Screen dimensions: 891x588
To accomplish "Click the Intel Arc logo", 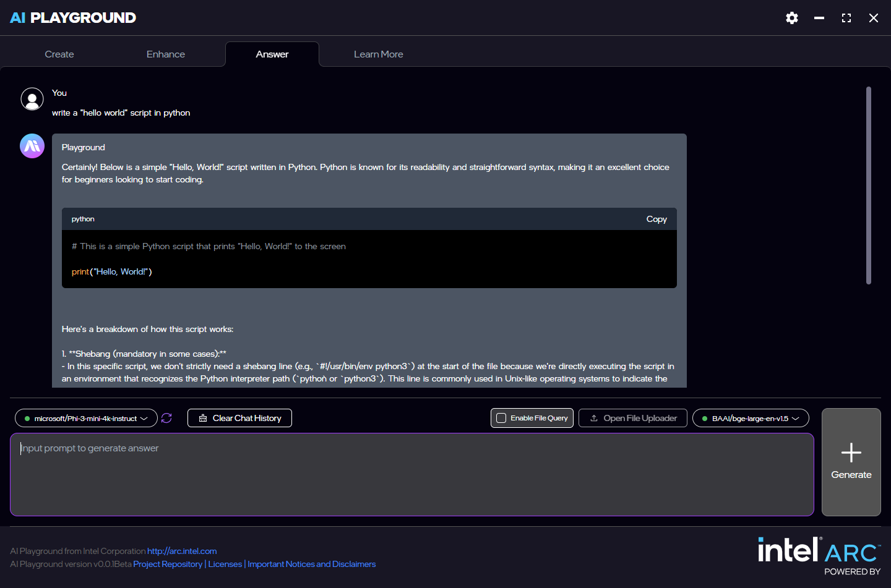I will (819, 550).
